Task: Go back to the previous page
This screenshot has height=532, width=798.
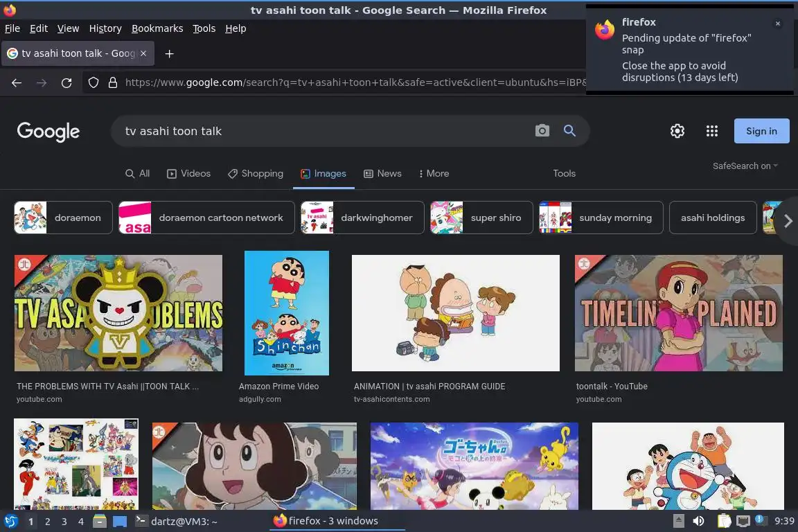Action: pos(17,82)
